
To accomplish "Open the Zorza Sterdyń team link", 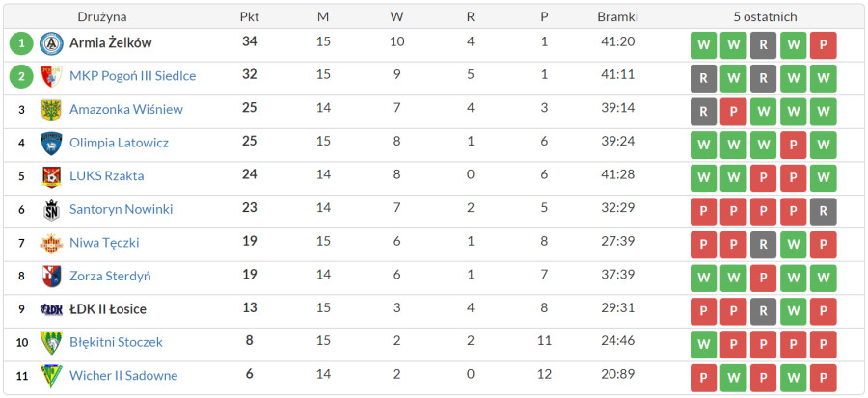I will click(110, 276).
